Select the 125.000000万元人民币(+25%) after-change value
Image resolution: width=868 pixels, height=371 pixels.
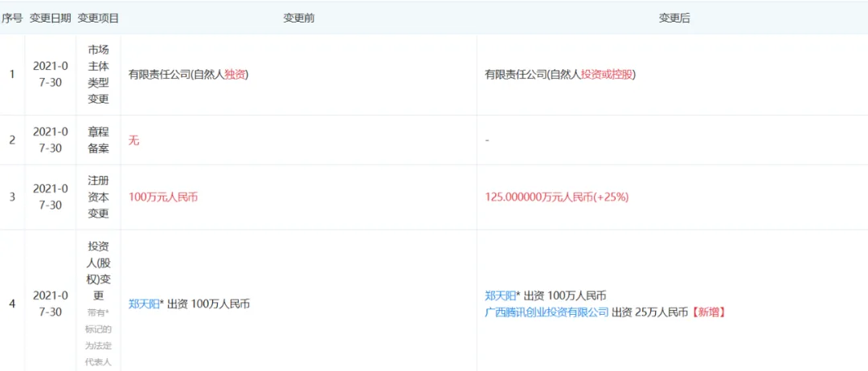click(x=556, y=197)
